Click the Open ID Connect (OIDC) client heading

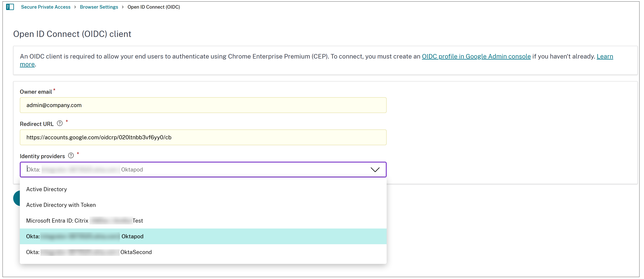tap(72, 34)
